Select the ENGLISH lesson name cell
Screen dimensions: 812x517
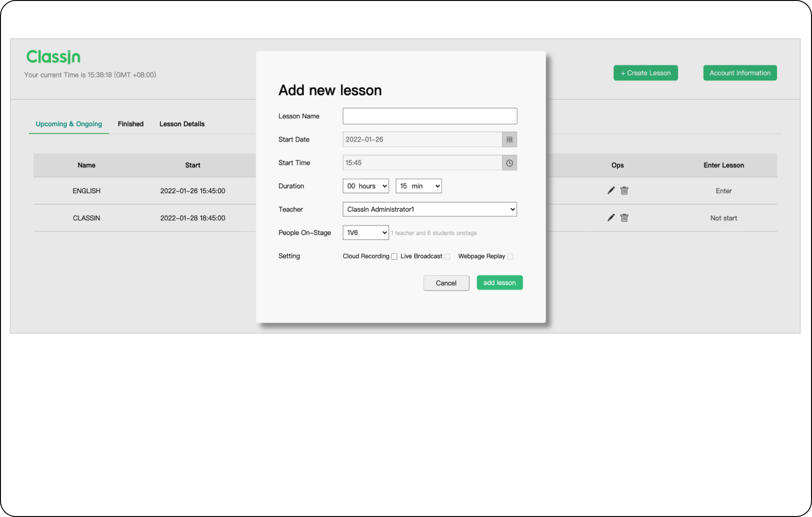point(87,191)
